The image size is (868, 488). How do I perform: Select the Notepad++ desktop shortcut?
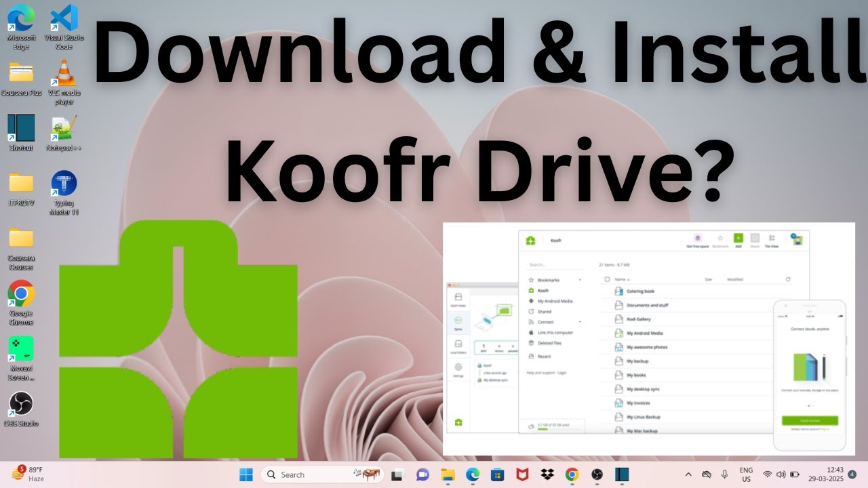pos(64,133)
